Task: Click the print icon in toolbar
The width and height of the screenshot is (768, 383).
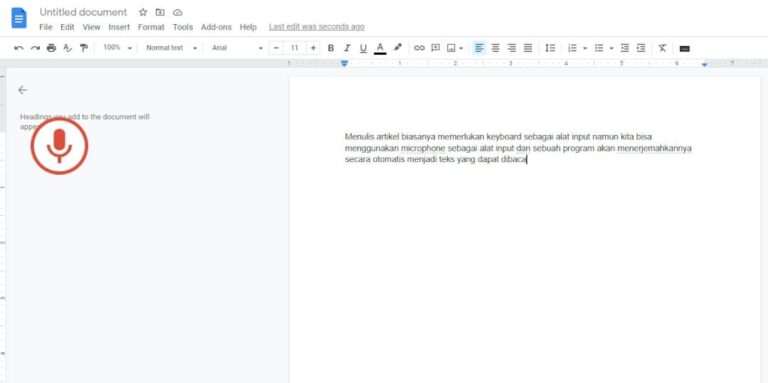Action: (51, 48)
